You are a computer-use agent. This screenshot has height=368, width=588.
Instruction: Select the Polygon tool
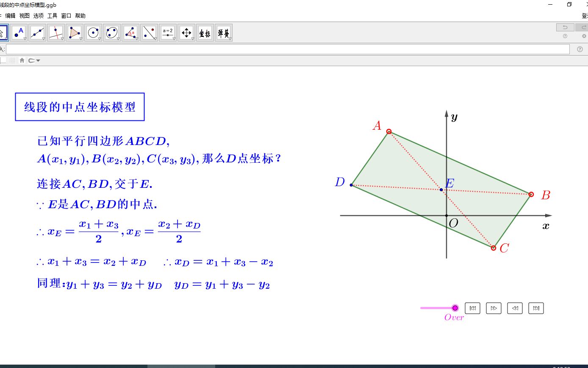pos(75,33)
